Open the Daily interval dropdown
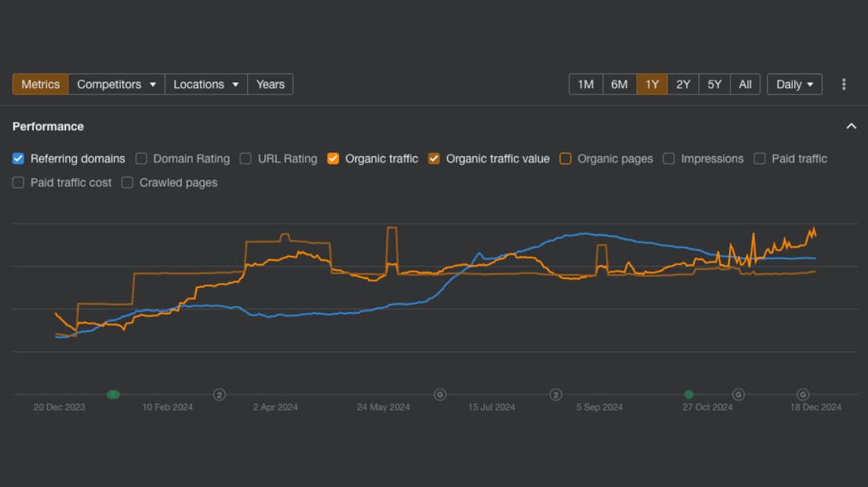The image size is (868, 487). tap(794, 84)
